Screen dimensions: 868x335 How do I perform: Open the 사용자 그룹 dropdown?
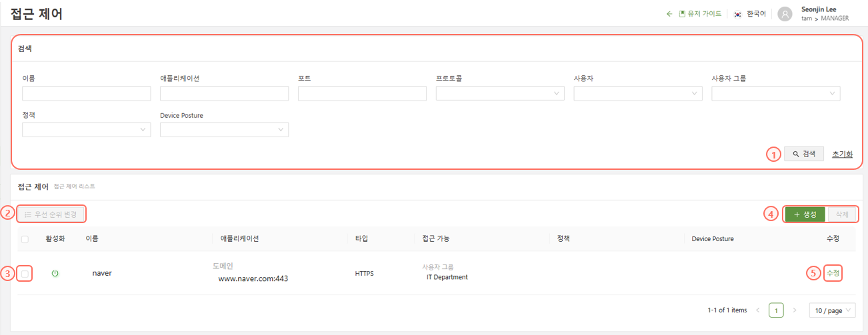pos(775,94)
